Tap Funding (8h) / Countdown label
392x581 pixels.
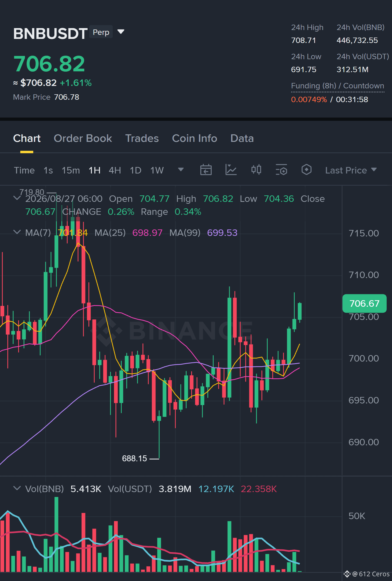click(338, 86)
